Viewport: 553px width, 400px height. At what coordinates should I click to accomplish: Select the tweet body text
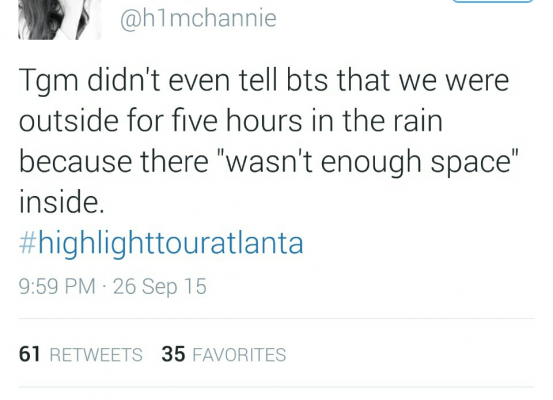pyautogui.click(x=269, y=141)
